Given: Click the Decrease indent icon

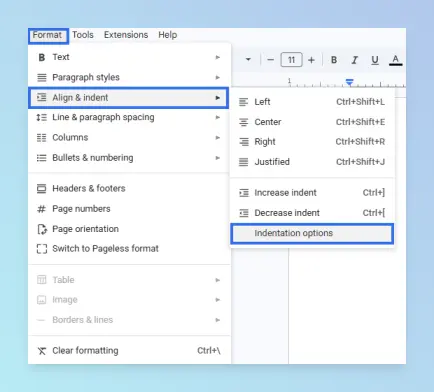Looking at the screenshot, I should (x=244, y=213).
